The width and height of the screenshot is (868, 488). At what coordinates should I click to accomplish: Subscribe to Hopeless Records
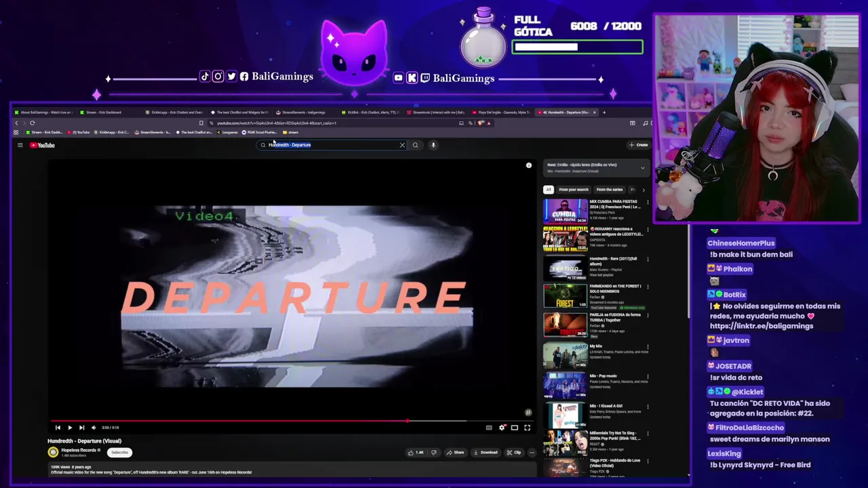(119, 452)
